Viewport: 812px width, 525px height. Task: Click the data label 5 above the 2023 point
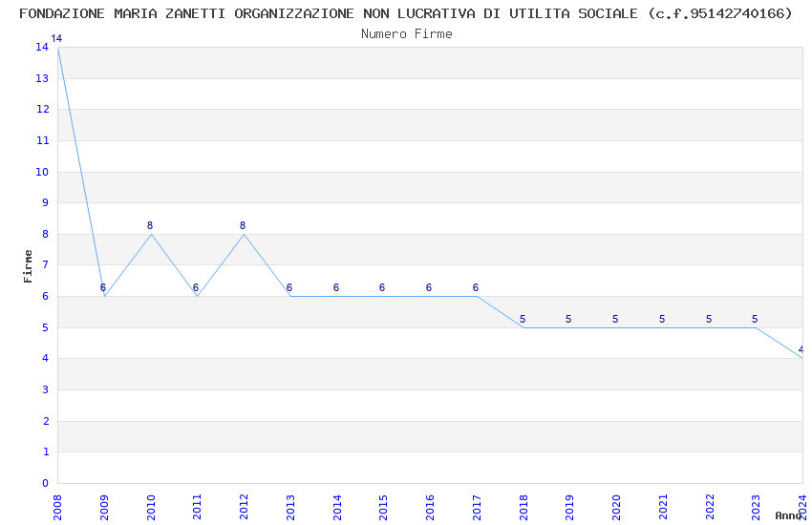(755, 319)
